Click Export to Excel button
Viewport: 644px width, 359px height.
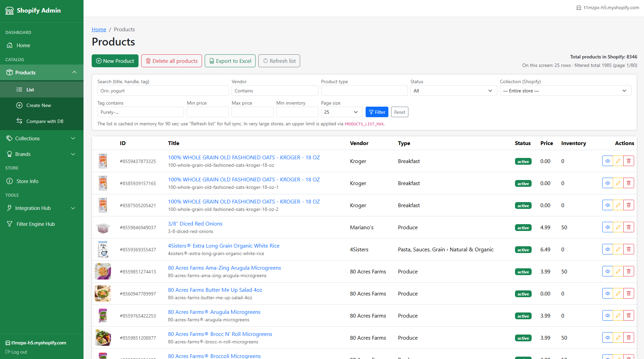click(x=230, y=61)
